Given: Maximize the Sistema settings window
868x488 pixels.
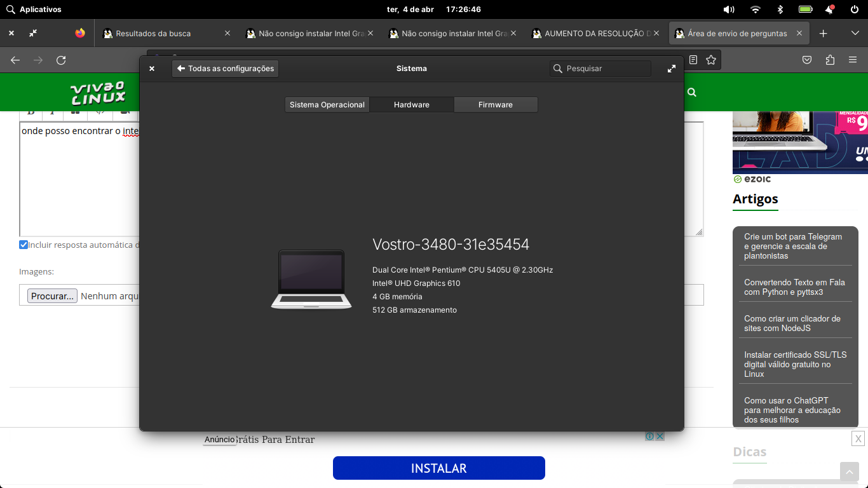Looking at the screenshot, I should [672, 69].
